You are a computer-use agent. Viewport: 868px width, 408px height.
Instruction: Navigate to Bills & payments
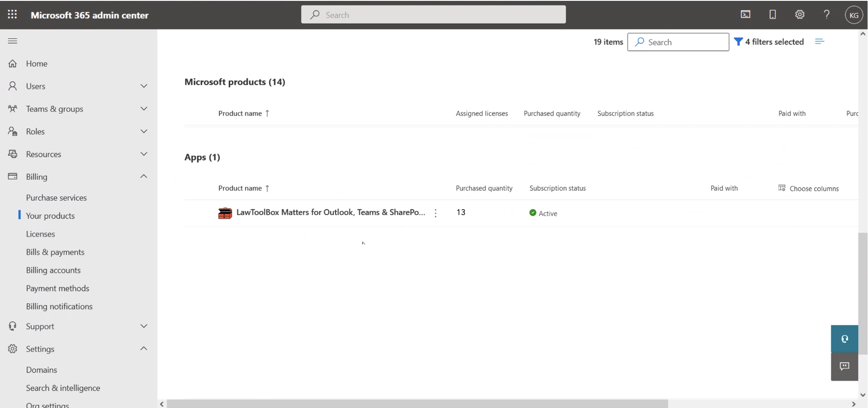click(x=55, y=252)
